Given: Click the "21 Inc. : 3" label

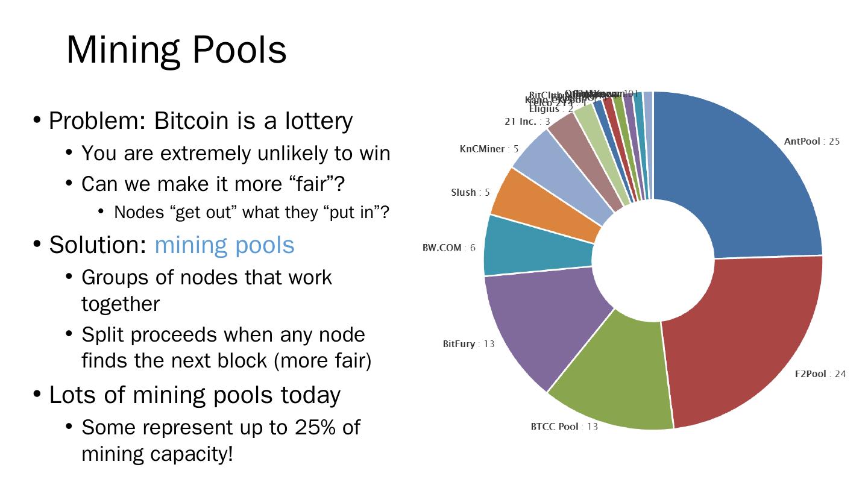Looking at the screenshot, I should click(527, 122).
